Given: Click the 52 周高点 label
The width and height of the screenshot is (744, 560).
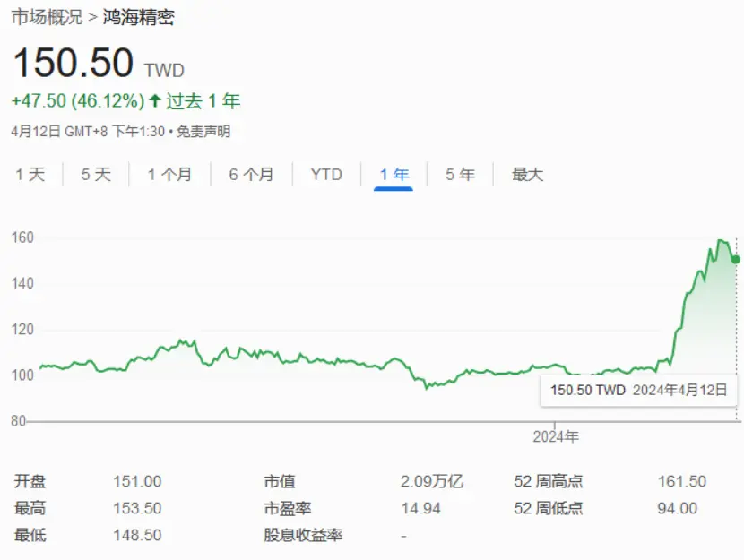Looking at the screenshot, I should [548, 482].
